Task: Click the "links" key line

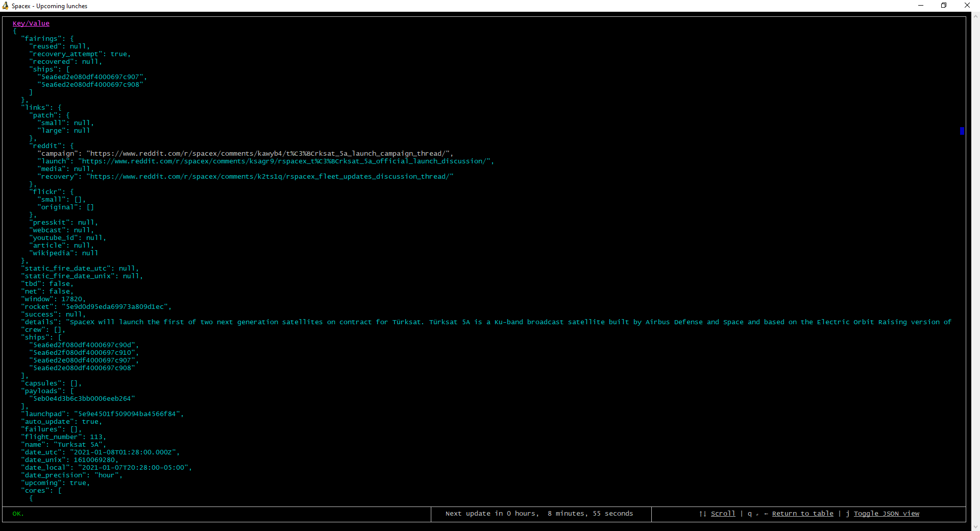Action: tap(41, 108)
